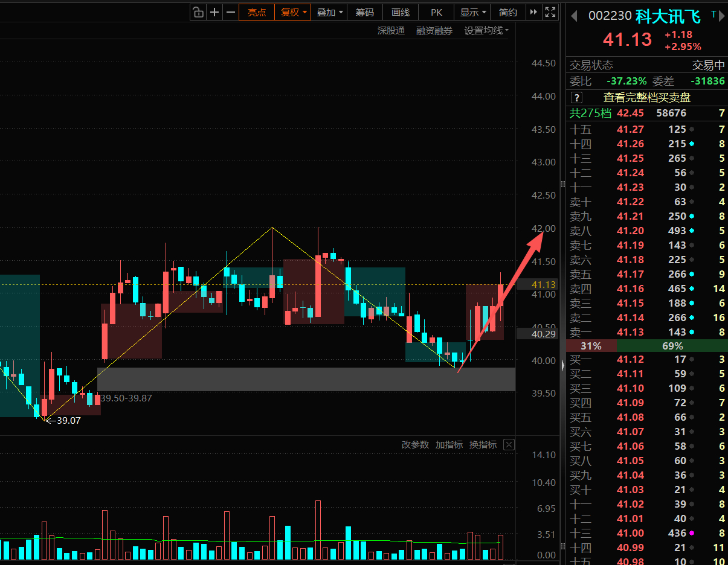Click the upper splitter handle beside order panel
The width and height of the screenshot is (728, 565).
pyautogui.click(x=562, y=185)
